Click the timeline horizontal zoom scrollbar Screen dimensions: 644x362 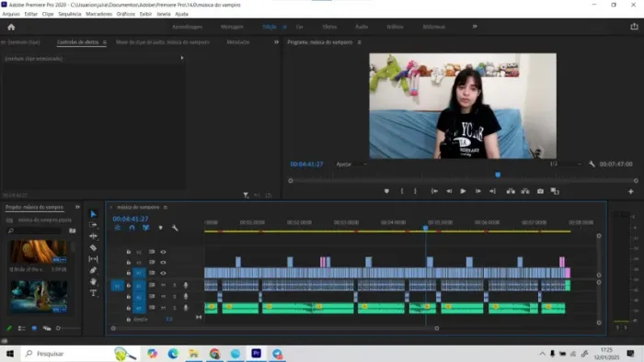[x=275, y=328]
